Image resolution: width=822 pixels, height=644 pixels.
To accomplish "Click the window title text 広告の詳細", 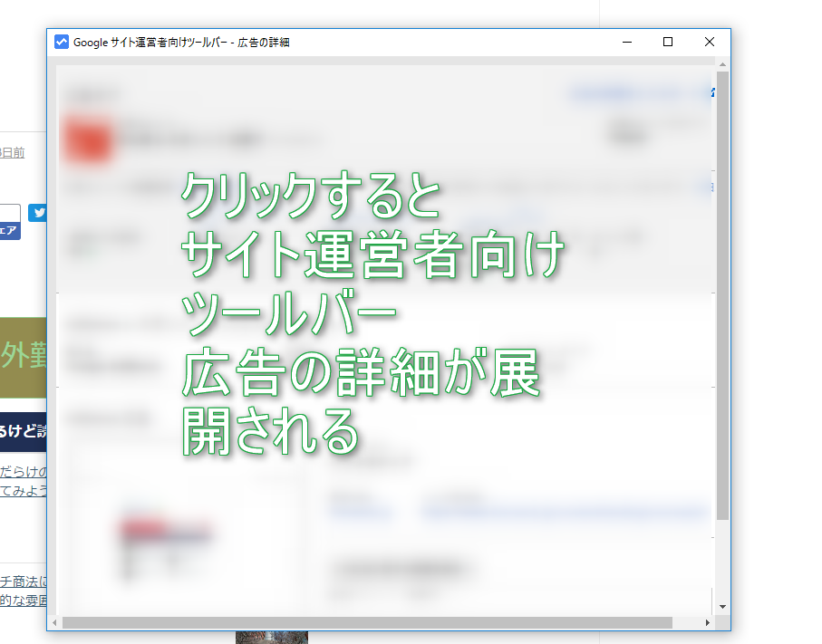I will point(264,43).
